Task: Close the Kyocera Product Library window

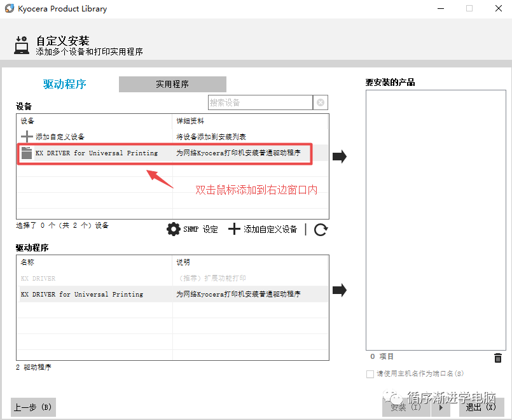Action: pyautogui.click(x=498, y=8)
